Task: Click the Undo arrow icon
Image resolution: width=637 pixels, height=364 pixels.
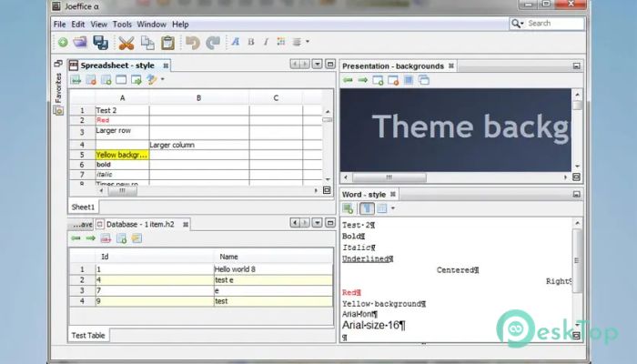Action: click(x=193, y=43)
